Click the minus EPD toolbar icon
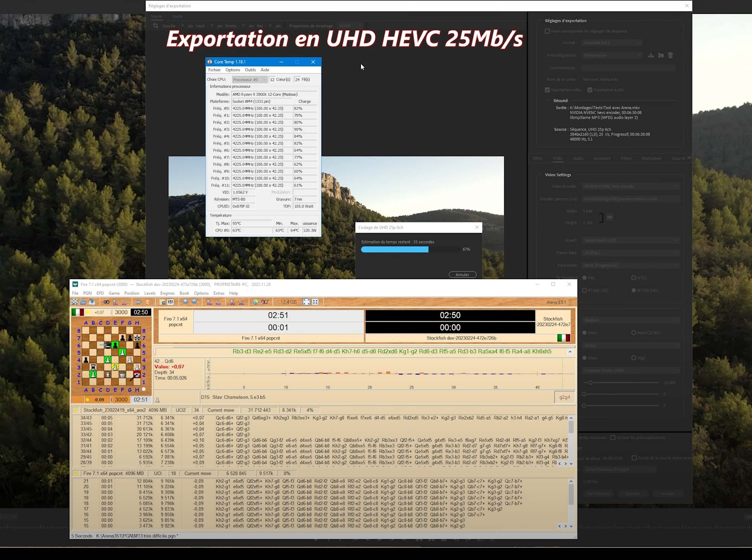752x560 pixels. point(241,302)
